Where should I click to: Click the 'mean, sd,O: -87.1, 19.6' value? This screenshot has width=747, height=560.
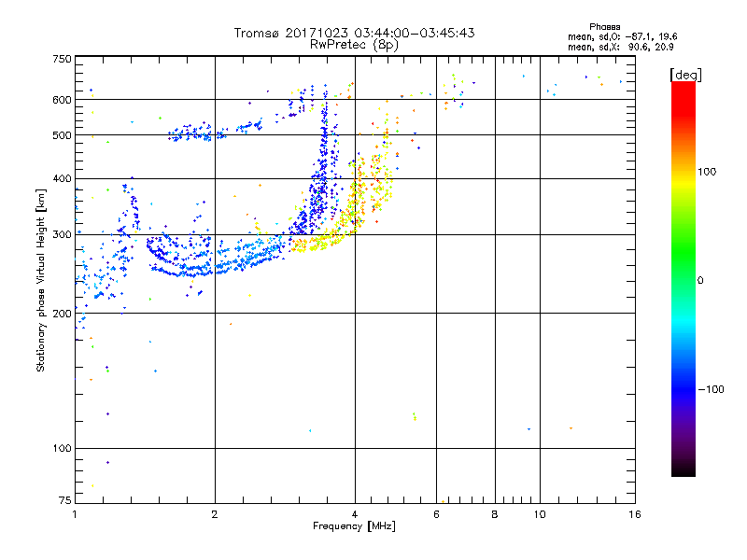622,36
